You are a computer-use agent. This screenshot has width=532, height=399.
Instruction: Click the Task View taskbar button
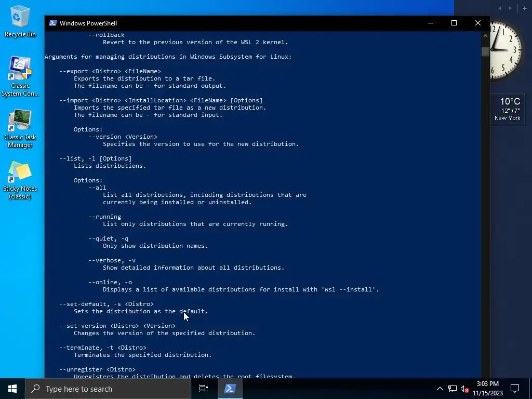pos(203,389)
